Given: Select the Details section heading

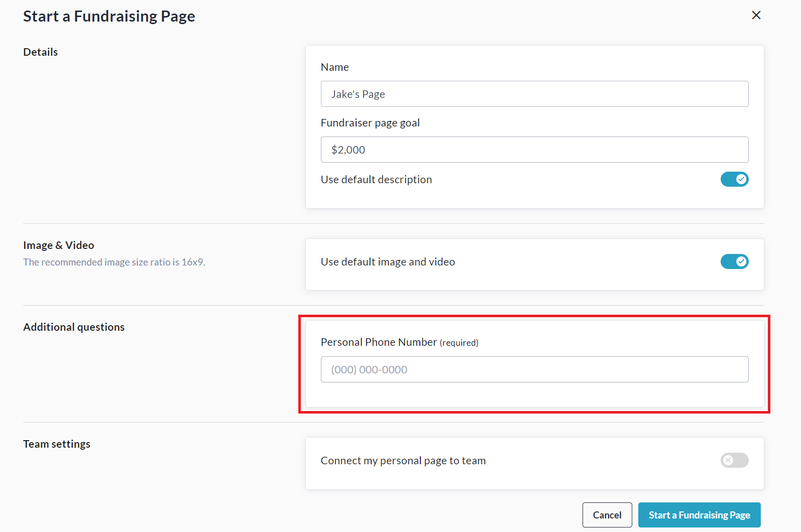Looking at the screenshot, I should pos(41,52).
